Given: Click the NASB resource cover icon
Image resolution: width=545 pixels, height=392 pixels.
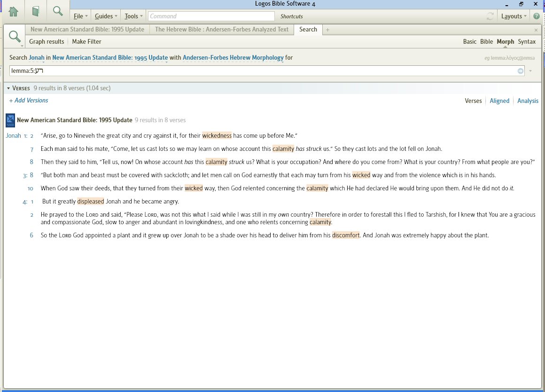Looking at the screenshot, I should pyautogui.click(x=10, y=120).
